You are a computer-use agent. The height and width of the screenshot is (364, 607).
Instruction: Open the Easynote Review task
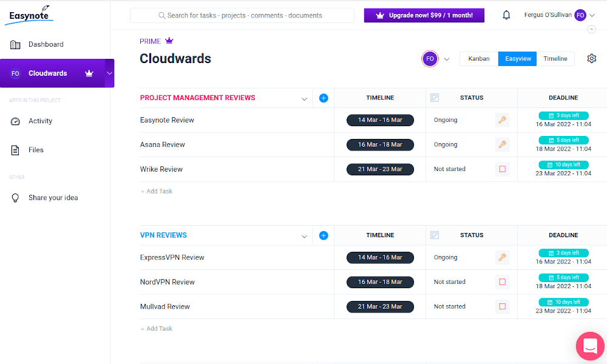point(167,120)
